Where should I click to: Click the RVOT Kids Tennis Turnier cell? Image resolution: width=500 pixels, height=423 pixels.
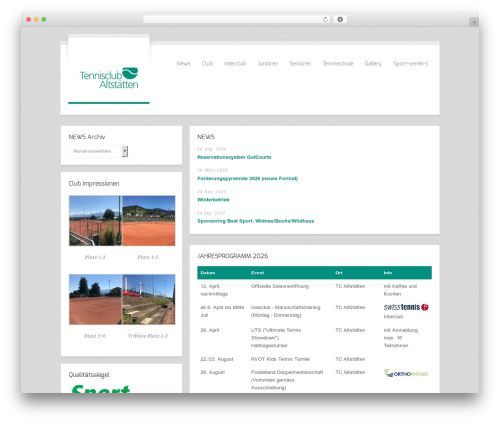point(280,359)
